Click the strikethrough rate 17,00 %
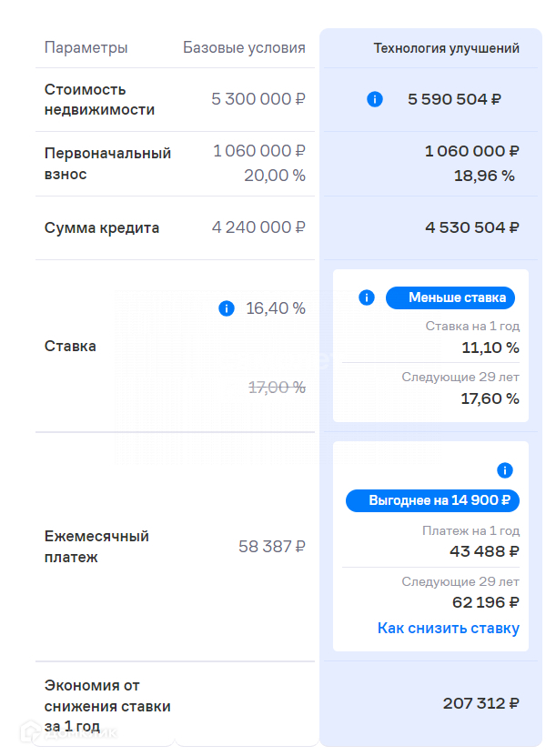This screenshot has width=556, height=756. [x=277, y=387]
